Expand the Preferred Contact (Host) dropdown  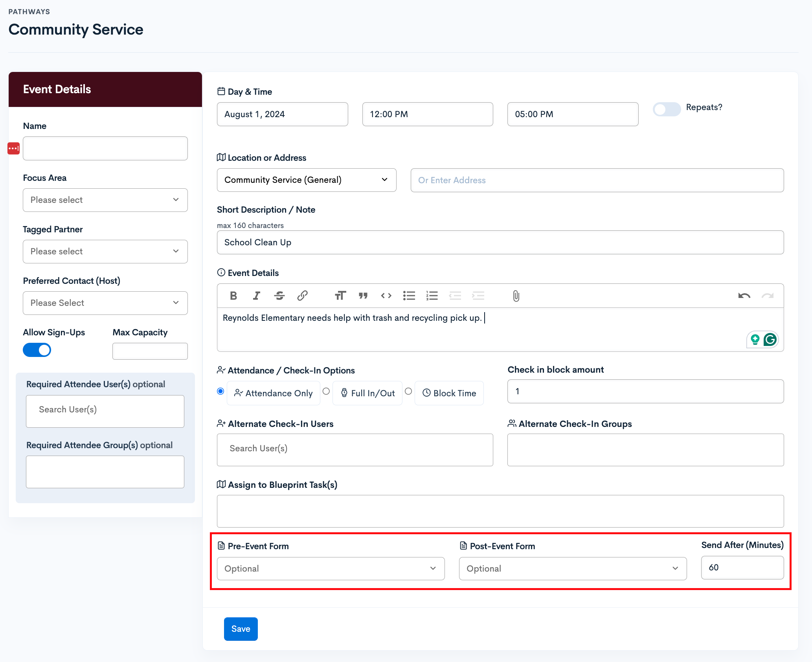tap(105, 303)
